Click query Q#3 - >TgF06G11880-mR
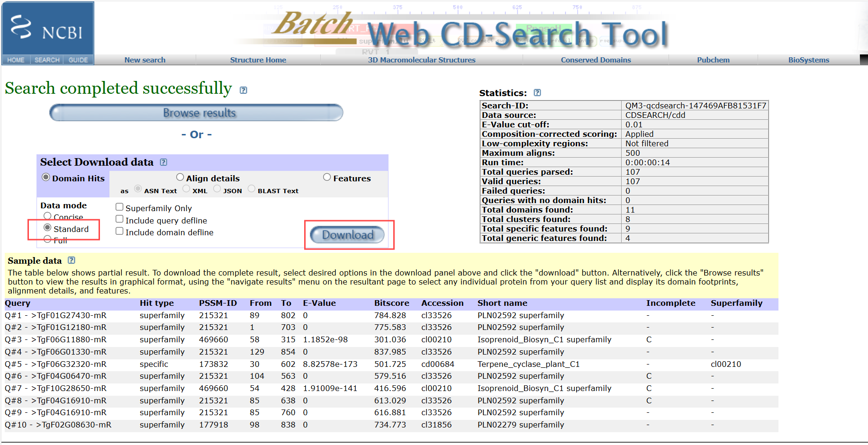 56,340
